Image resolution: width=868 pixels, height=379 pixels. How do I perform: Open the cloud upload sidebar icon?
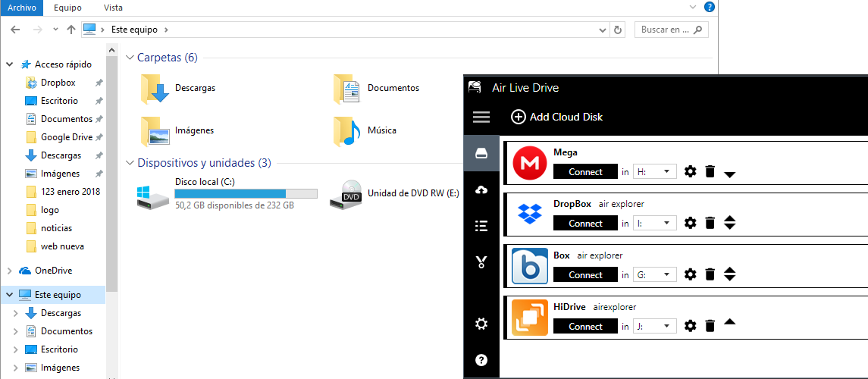tap(481, 189)
